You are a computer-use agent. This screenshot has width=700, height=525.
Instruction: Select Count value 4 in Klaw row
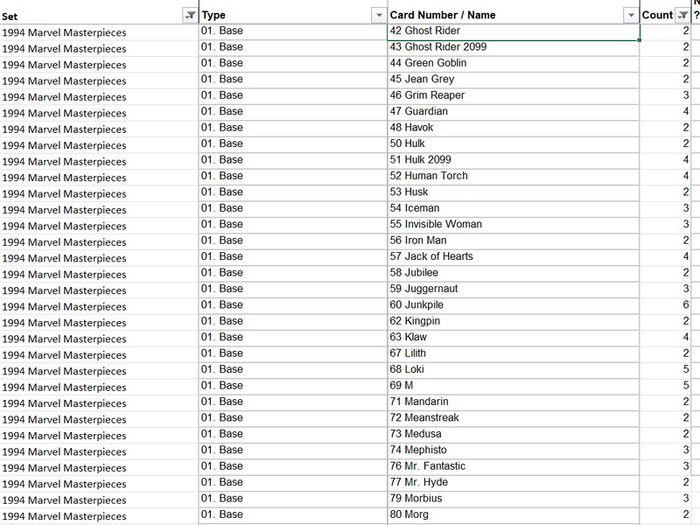[x=665, y=337]
